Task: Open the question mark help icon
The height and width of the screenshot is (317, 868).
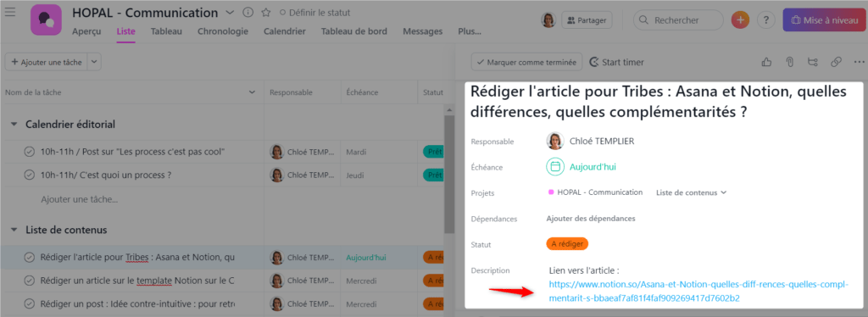Action: pos(765,20)
